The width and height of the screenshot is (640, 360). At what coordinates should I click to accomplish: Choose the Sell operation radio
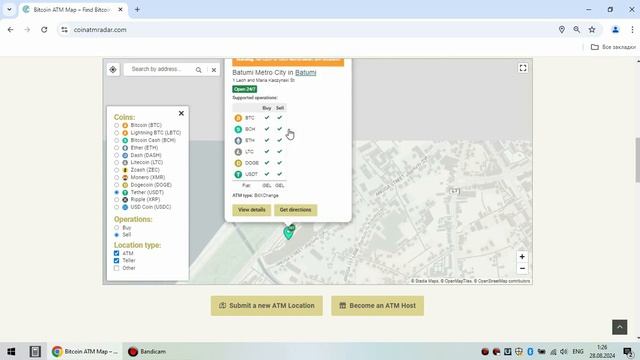click(x=117, y=235)
